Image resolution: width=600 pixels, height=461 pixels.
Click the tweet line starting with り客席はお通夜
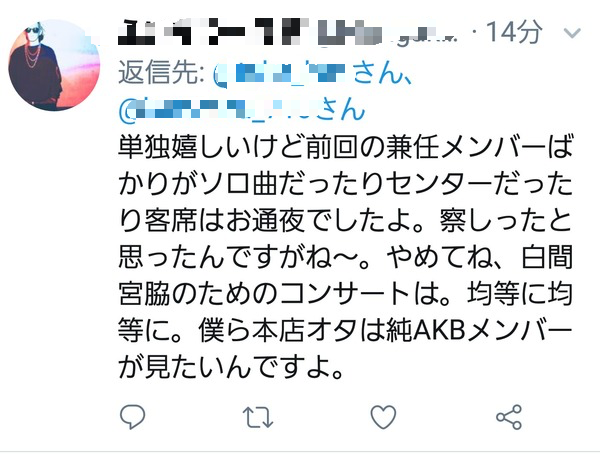tap(345, 221)
